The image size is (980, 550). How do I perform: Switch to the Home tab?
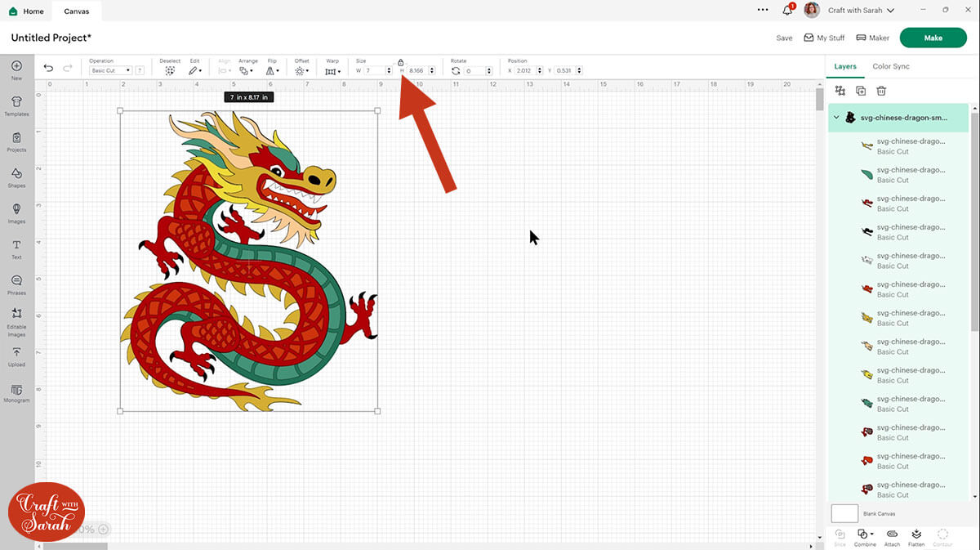(x=27, y=11)
